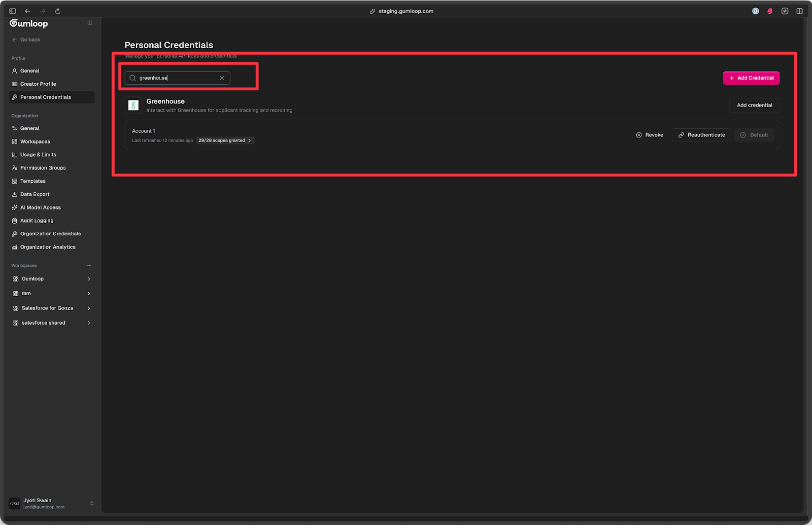The width and height of the screenshot is (812, 525).
Task: Toggle the browser sidebar icon
Action: point(13,11)
